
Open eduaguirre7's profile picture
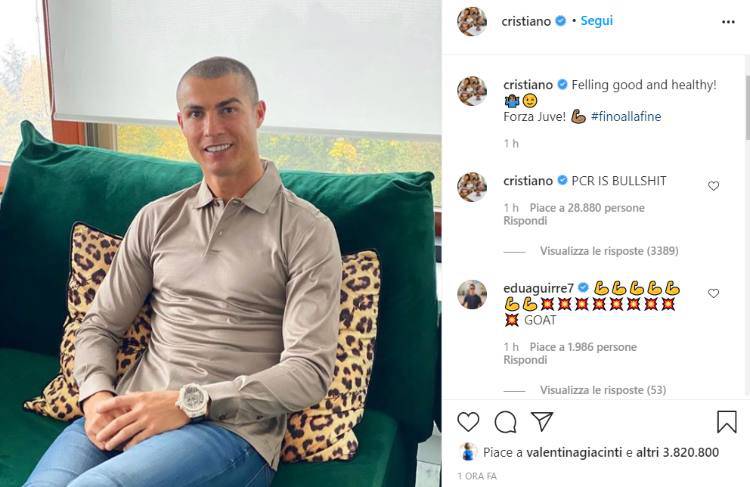pos(472,295)
